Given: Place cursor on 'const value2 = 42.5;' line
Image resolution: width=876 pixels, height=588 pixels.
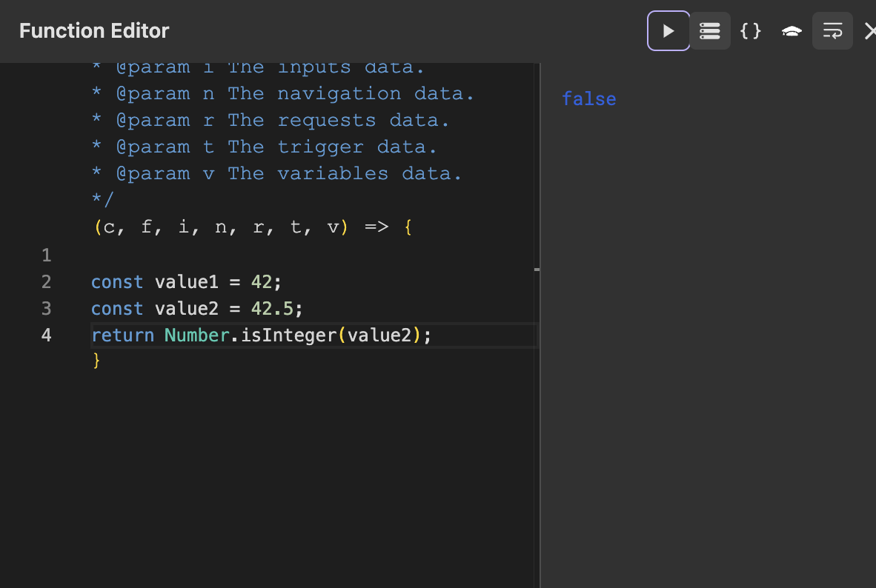Looking at the screenshot, I should [196, 309].
